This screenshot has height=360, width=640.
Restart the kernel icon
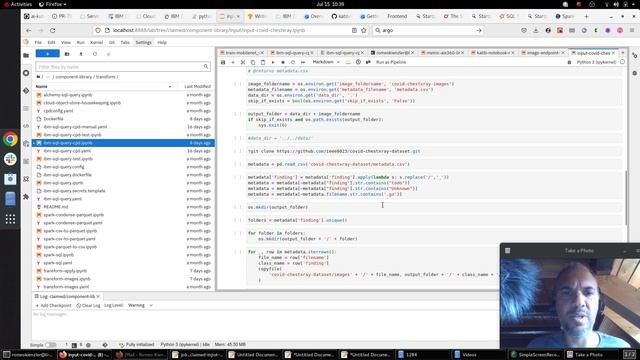[293, 62]
